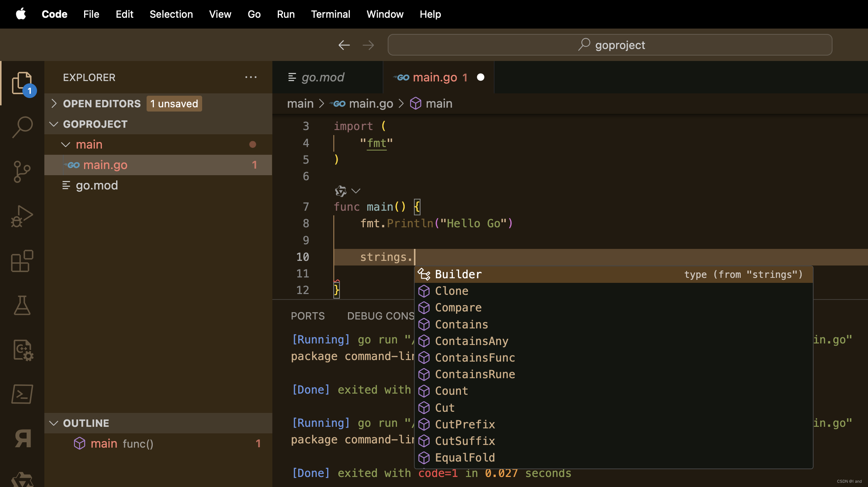Open the Window menu

385,14
